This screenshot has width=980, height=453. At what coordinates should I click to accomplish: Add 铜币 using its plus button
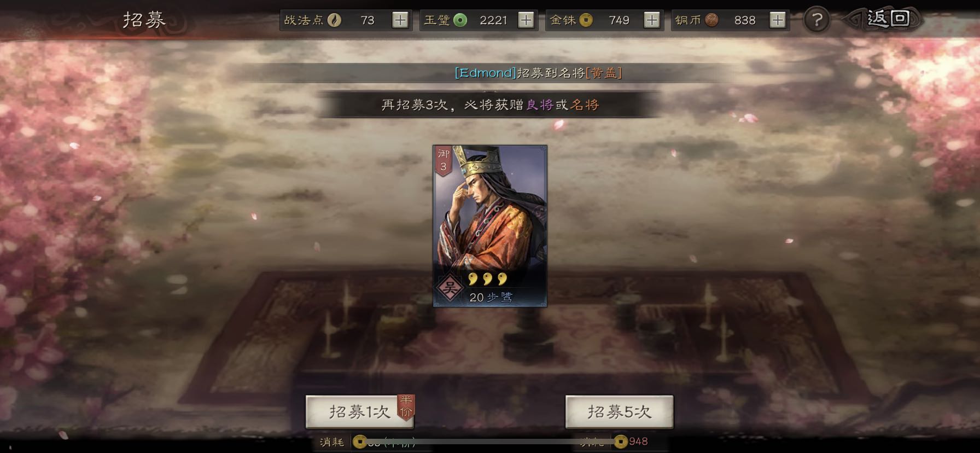coord(778,20)
